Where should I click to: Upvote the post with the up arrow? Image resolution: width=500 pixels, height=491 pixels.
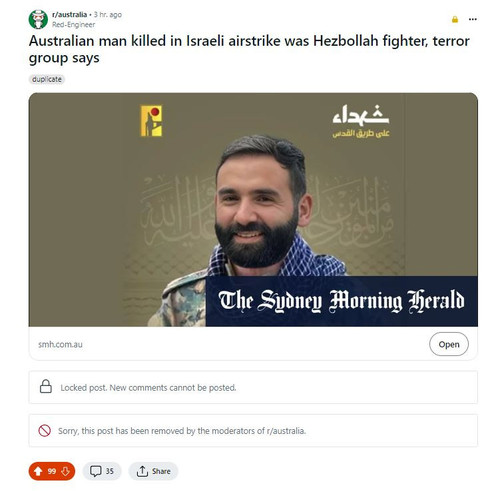38,471
